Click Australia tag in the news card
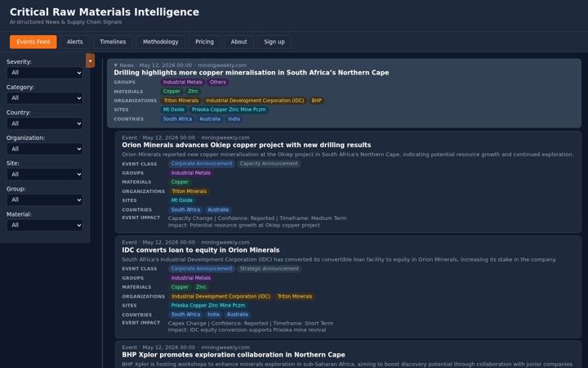Screen dimensions: 588x368 210,119
